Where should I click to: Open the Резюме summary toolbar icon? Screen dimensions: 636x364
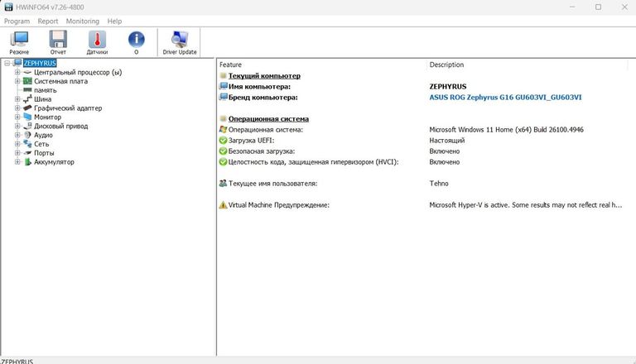click(x=19, y=41)
